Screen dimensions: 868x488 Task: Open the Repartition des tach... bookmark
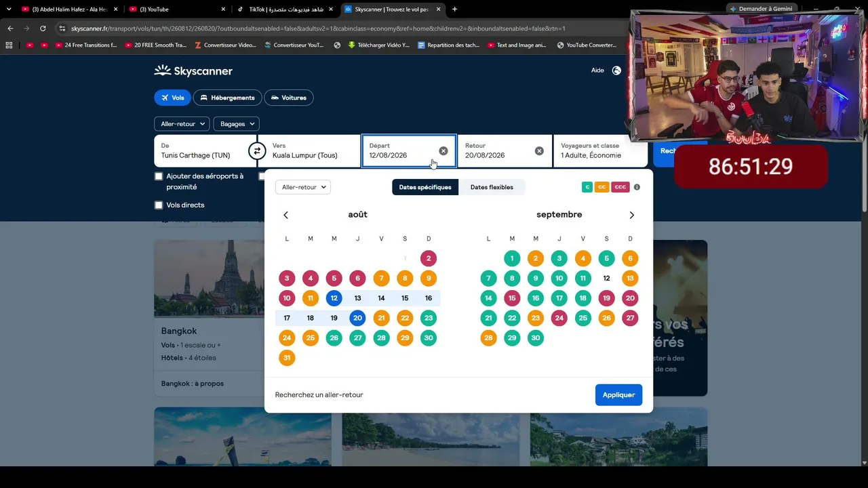pos(448,45)
